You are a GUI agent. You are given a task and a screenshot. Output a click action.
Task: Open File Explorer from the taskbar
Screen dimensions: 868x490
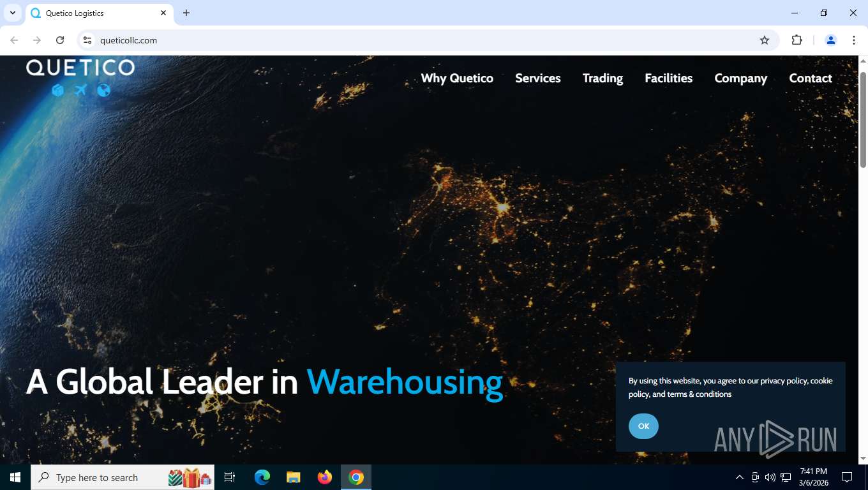pos(293,477)
